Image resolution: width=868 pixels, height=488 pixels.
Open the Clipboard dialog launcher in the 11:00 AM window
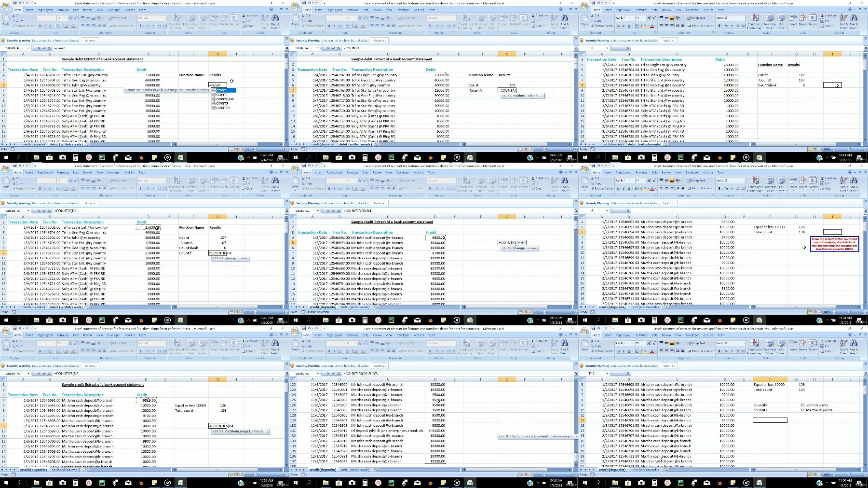pos(612,358)
